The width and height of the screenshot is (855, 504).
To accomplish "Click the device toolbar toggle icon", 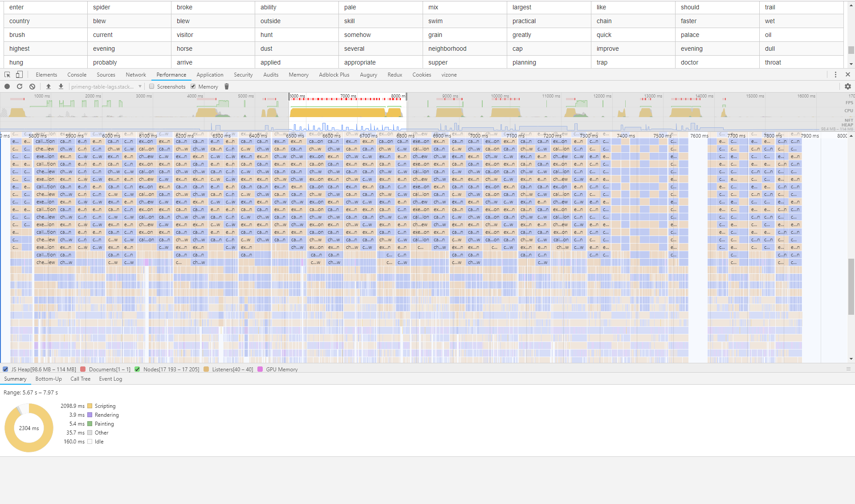I will 19,74.
